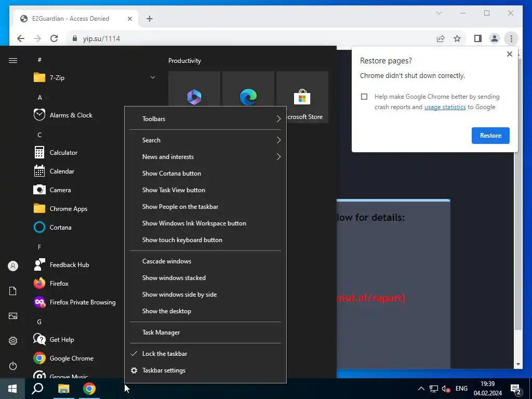Image resolution: width=532 pixels, height=399 pixels.
Task: Close the E2Guardian tab
Action: tap(129, 19)
